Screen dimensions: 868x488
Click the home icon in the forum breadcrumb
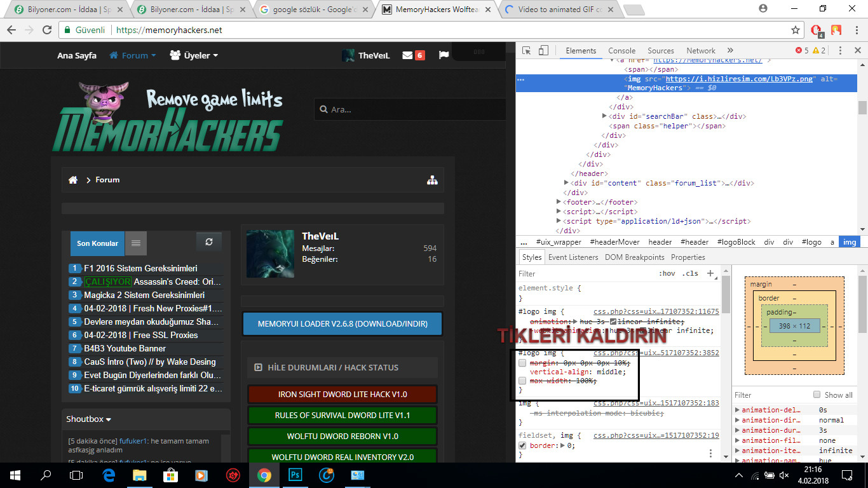tap(73, 180)
